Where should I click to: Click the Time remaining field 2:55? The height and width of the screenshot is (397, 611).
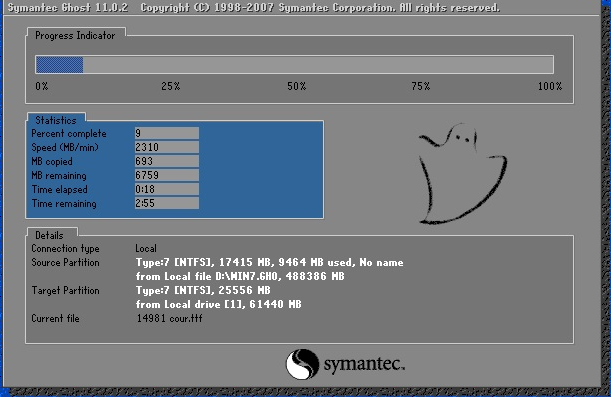coord(167,203)
